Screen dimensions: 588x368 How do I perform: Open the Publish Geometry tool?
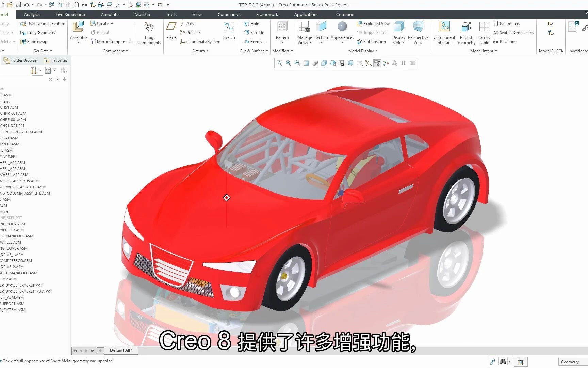click(467, 32)
